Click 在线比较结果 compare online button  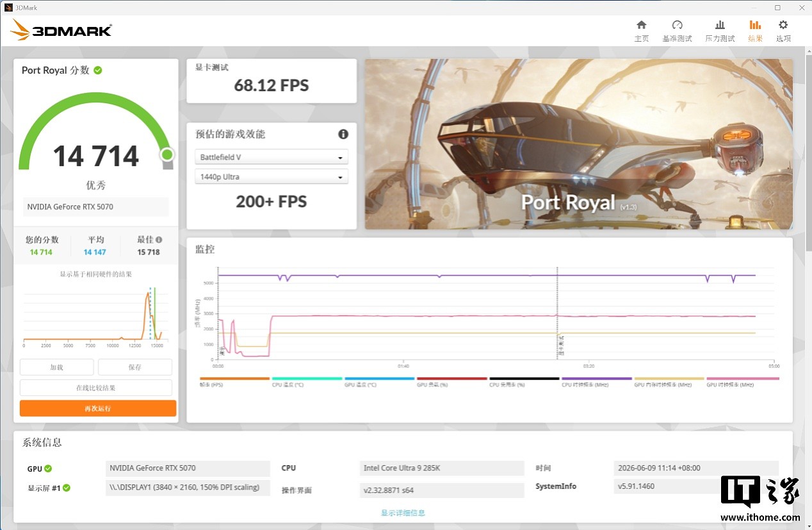point(96,388)
